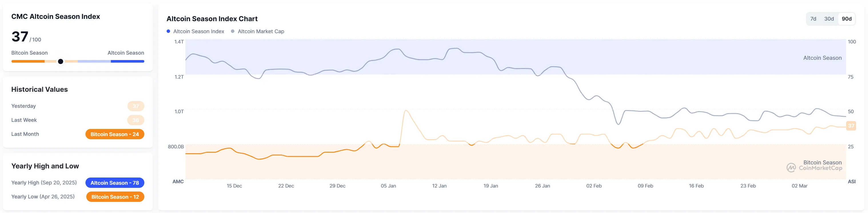Click the Altcoin Season - 78 yearly high badge
868x213 pixels.
point(115,183)
